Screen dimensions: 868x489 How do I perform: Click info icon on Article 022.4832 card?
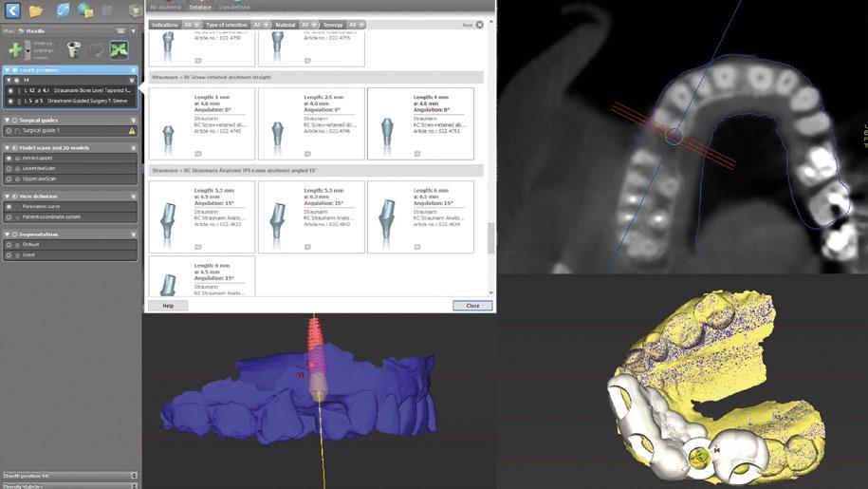point(198,247)
